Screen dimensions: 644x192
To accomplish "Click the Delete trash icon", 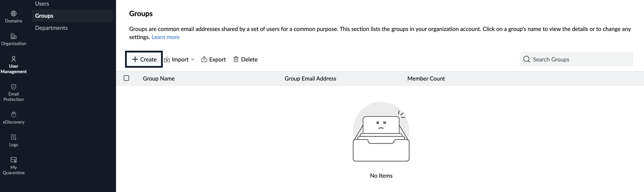I will tap(236, 59).
